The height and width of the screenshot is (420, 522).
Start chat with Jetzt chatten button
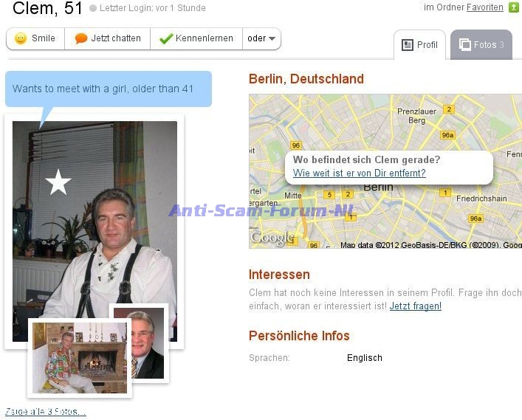108,38
